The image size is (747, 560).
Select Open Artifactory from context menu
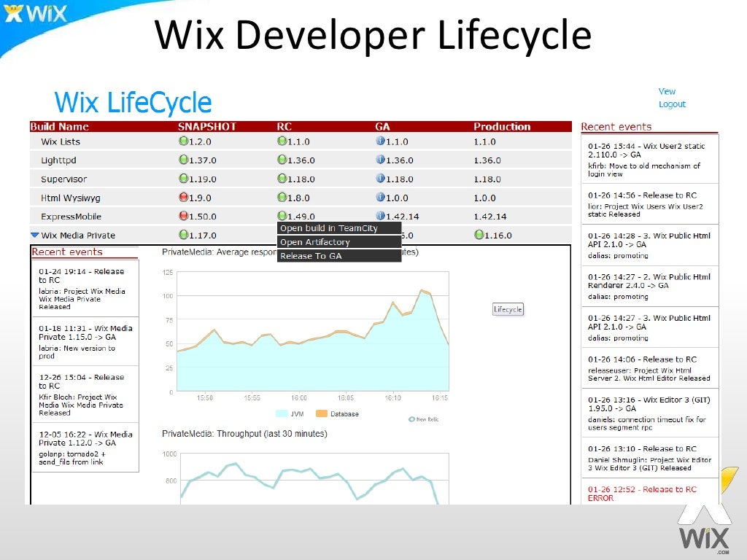click(339, 242)
